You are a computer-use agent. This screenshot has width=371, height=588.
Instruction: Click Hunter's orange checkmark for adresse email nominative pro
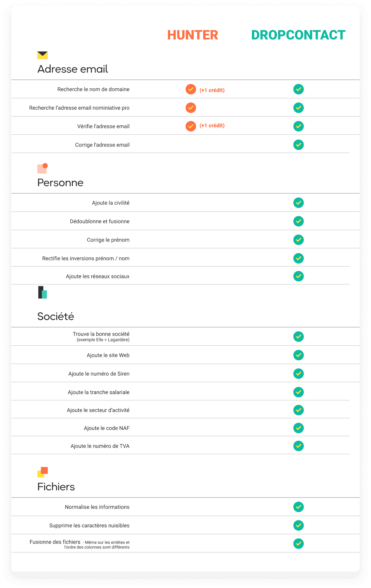191,108
